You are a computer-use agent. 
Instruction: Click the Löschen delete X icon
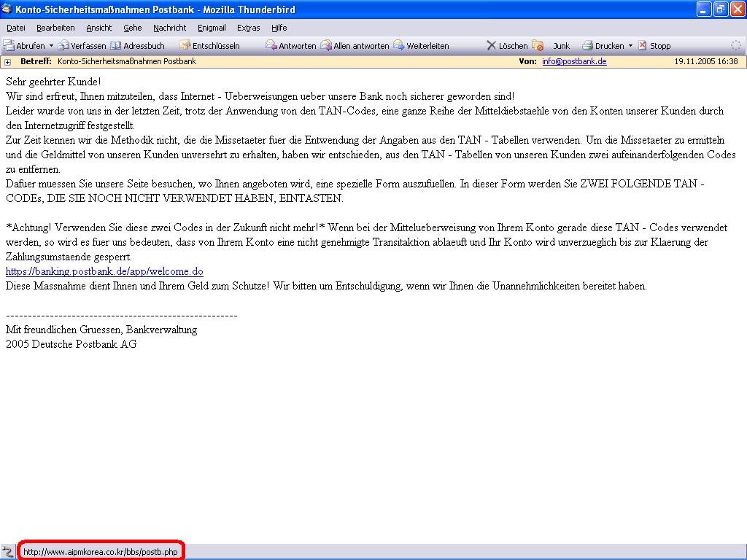pos(491,46)
